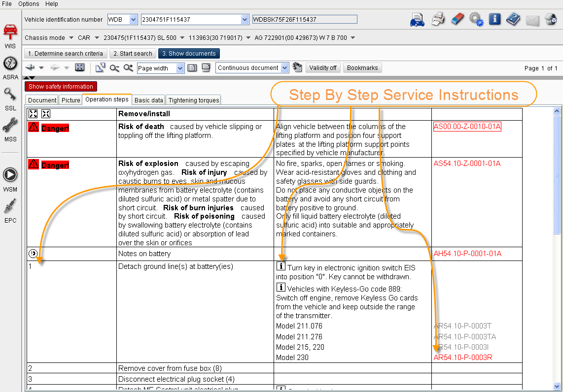The width and height of the screenshot is (563, 392).
Task: Open back history dropdown arrow
Action: coord(41,67)
